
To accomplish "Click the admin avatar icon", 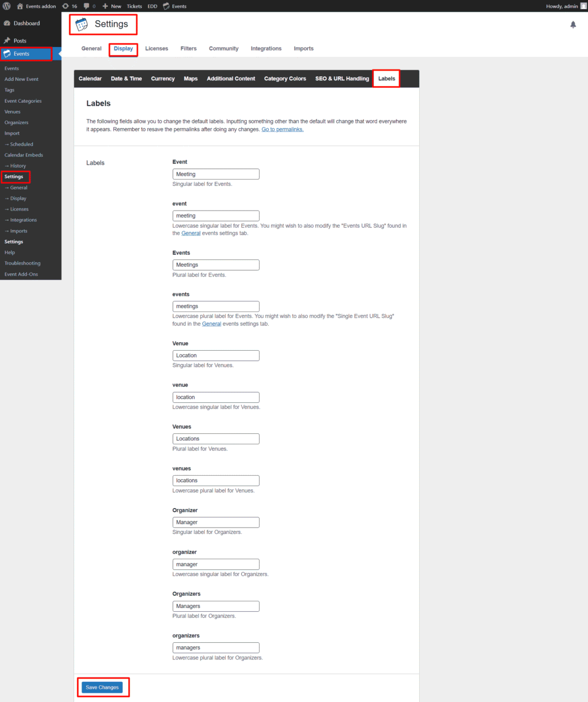I will coord(583,6).
